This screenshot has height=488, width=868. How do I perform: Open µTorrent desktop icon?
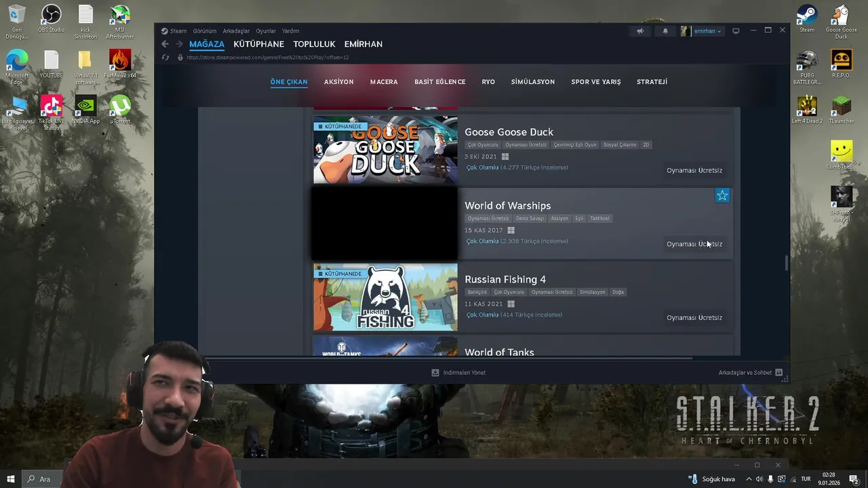pos(120,110)
